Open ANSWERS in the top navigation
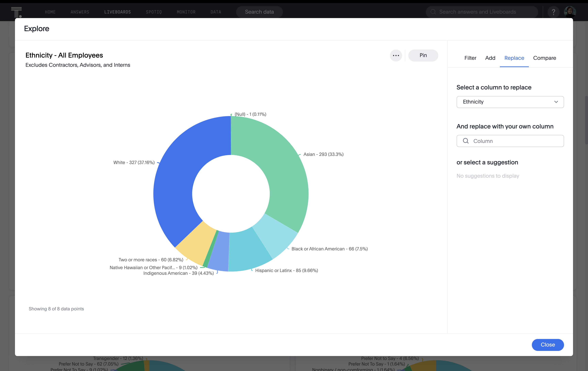588x371 pixels. 80,12
